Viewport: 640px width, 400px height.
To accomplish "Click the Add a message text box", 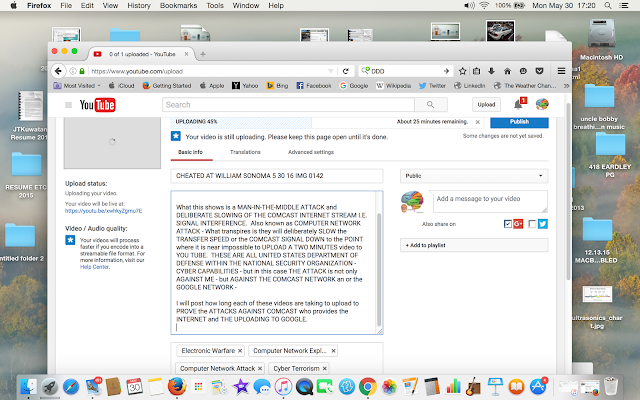I will [x=488, y=201].
